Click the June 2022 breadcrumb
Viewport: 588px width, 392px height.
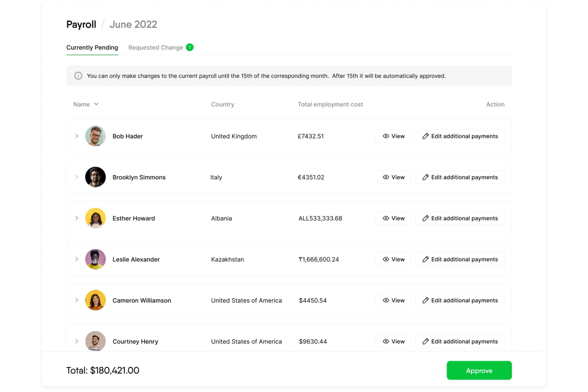click(133, 25)
